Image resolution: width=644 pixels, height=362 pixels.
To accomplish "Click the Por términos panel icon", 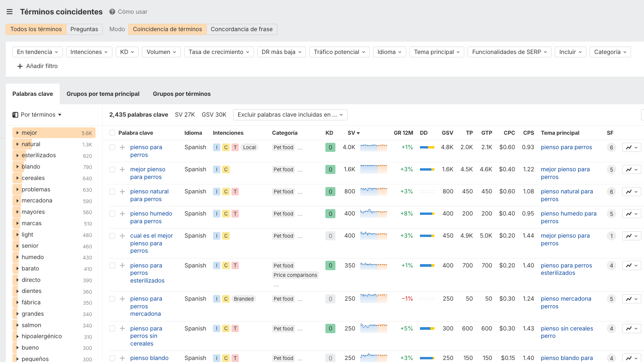I will [15, 115].
